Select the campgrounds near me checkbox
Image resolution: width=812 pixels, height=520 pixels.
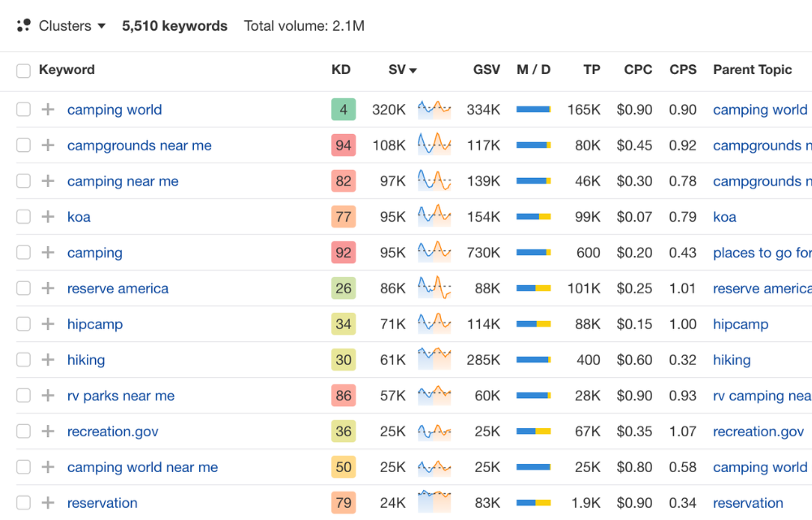[x=24, y=145]
